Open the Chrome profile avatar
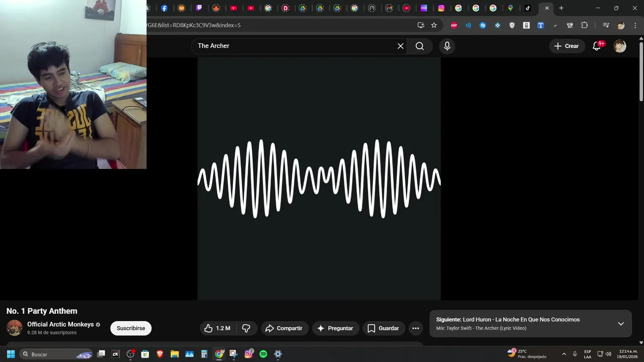This screenshot has width=644, height=362. click(621, 25)
